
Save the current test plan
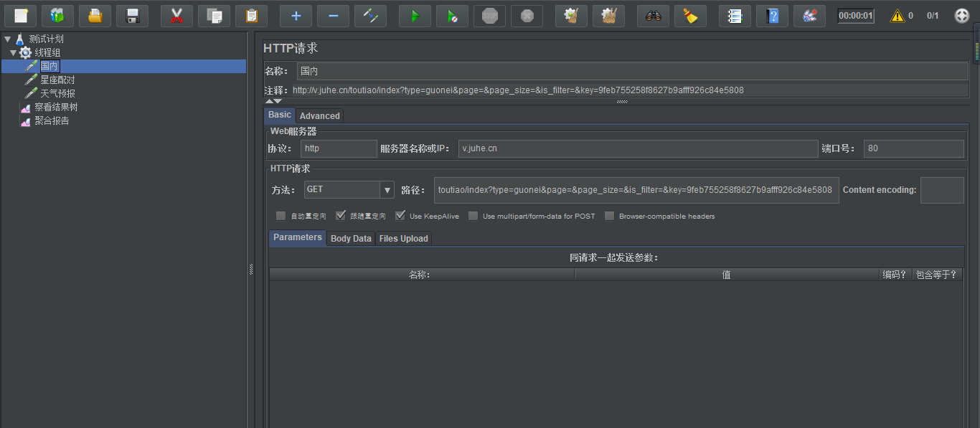[132, 16]
